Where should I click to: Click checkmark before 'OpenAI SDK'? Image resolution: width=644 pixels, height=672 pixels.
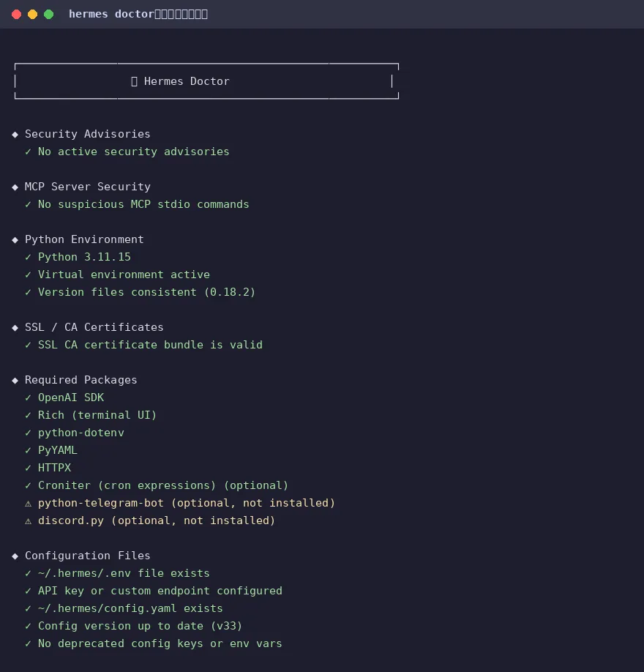pos(28,397)
